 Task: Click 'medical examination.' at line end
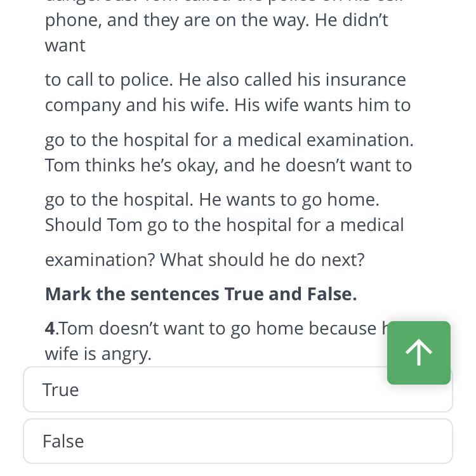326,140
